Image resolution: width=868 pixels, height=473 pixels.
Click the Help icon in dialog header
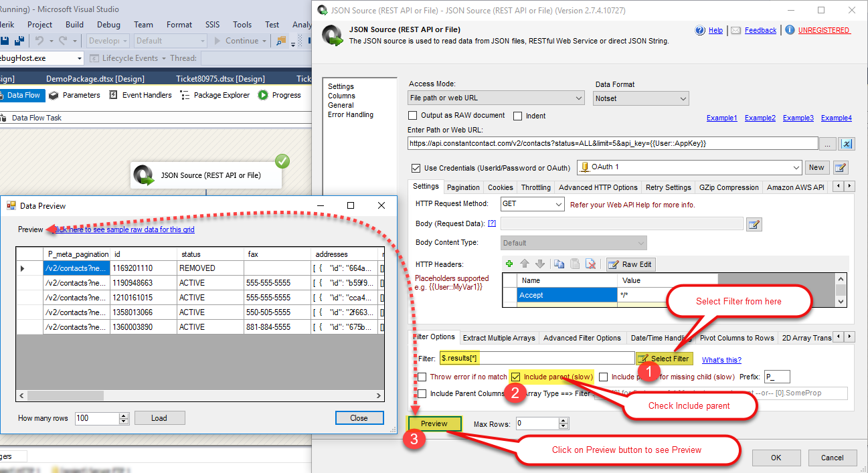pyautogui.click(x=700, y=30)
